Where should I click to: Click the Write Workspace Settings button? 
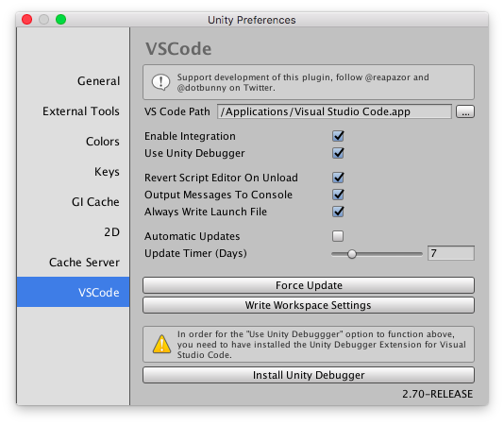(309, 305)
